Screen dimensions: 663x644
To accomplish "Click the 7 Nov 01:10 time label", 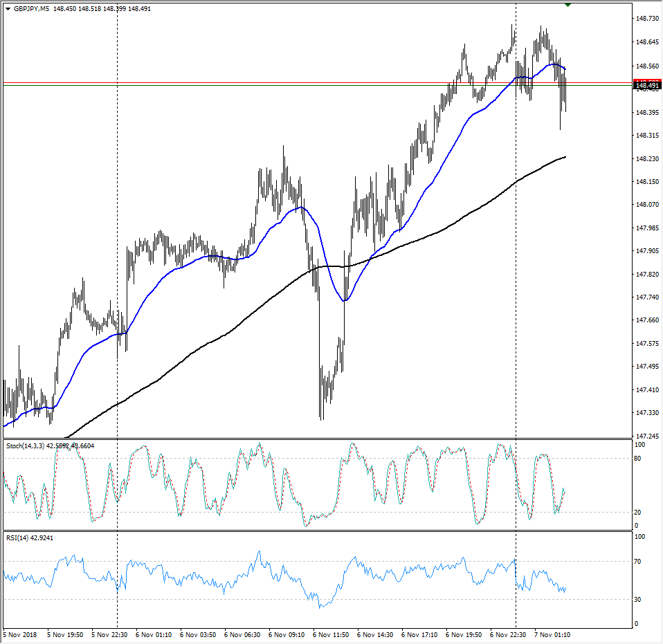I will click(556, 634).
